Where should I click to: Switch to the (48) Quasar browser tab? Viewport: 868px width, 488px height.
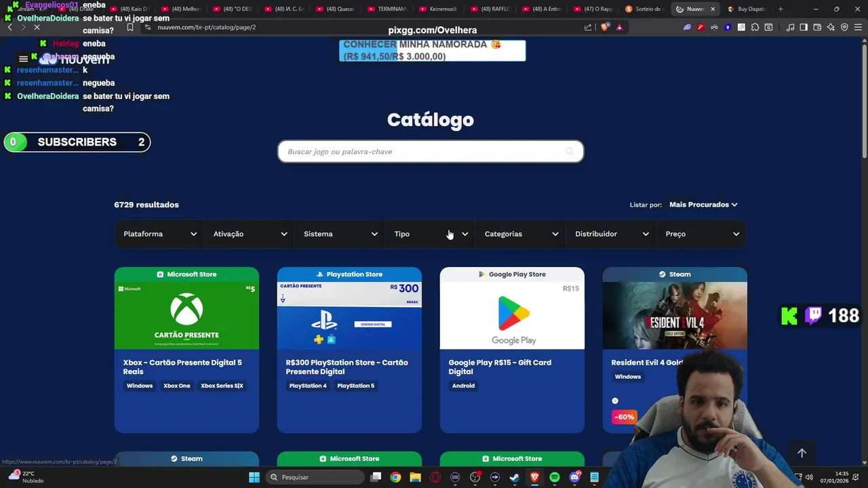point(335,9)
